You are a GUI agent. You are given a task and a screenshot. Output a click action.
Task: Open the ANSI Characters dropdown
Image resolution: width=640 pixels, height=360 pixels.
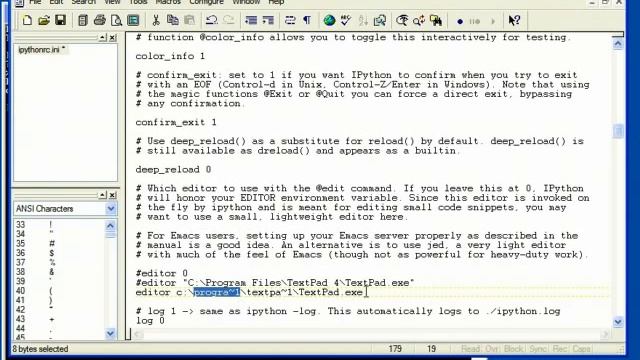[x=111, y=209]
